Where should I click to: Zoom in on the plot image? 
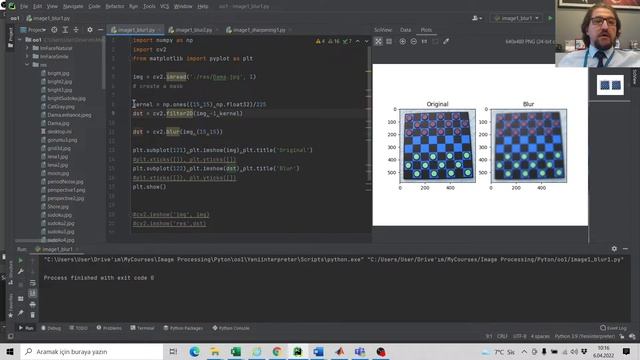(x=402, y=41)
